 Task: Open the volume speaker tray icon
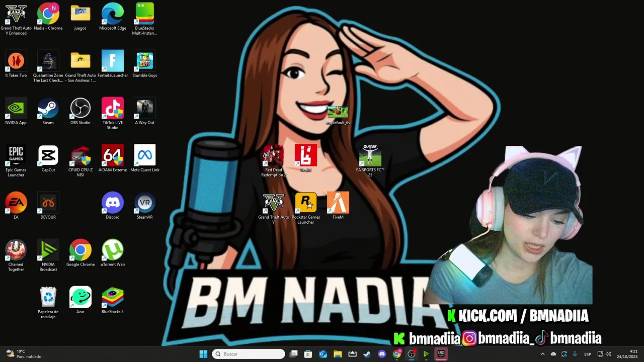coord(608,354)
